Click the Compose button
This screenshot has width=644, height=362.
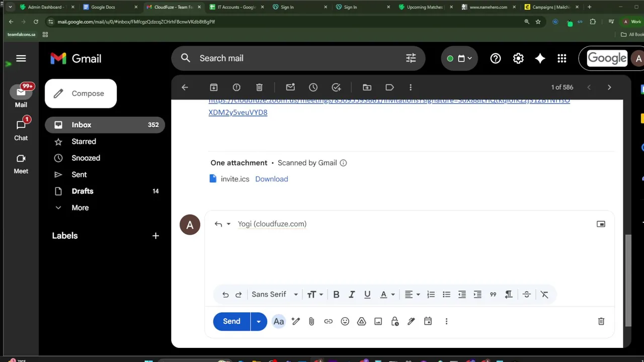click(80, 94)
